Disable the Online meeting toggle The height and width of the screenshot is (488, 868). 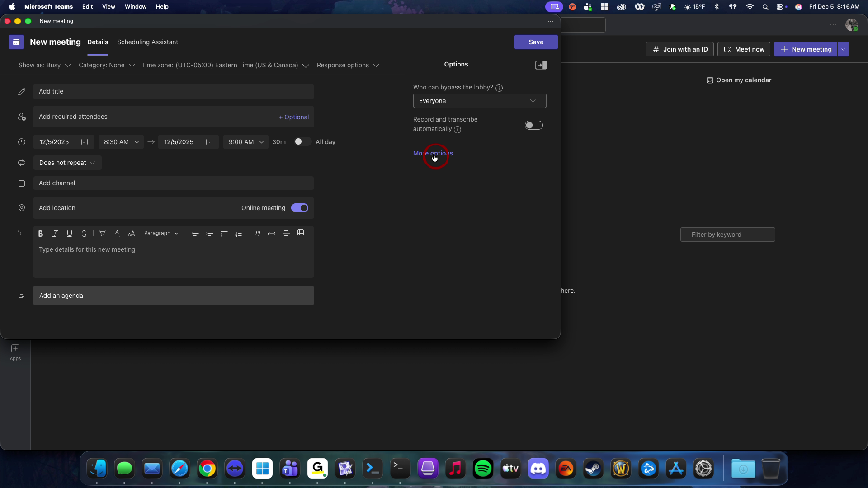click(300, 208)
